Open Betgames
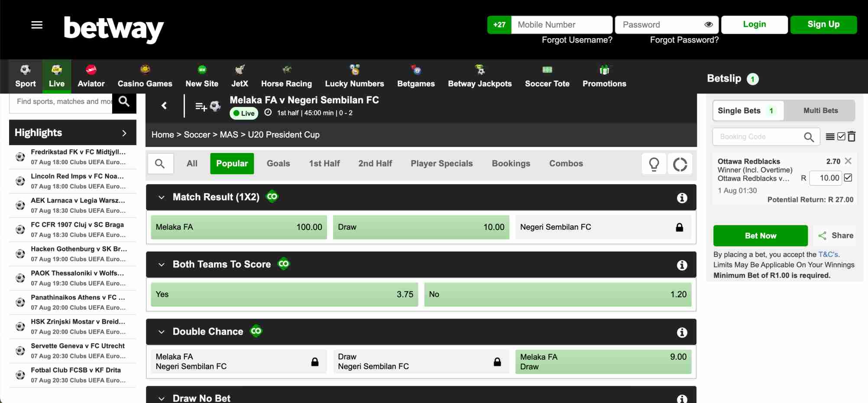This screenshot has height=403, width=868. coord(416,76)
